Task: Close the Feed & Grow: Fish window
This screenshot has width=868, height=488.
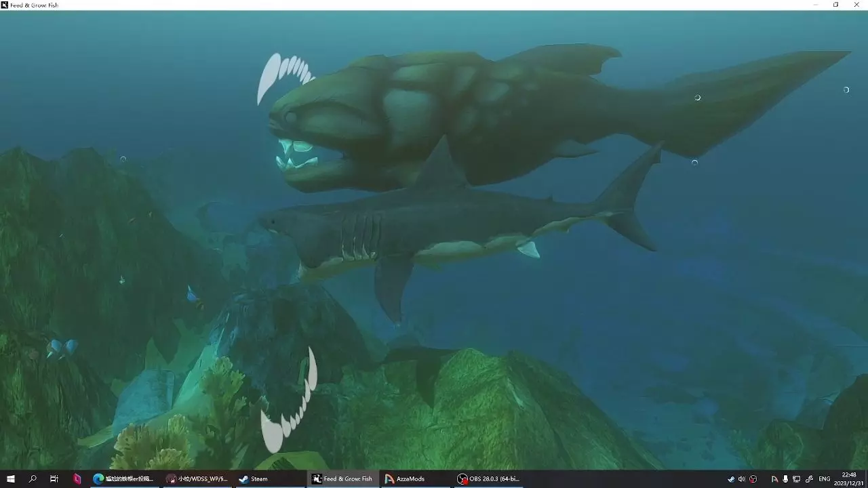Action: 856,5
